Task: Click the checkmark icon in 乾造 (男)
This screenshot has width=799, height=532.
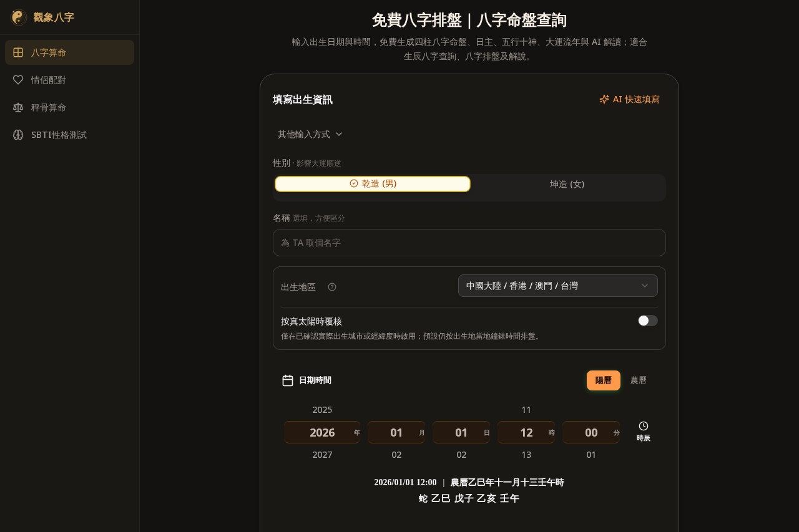Action: [x=354, y=183]
